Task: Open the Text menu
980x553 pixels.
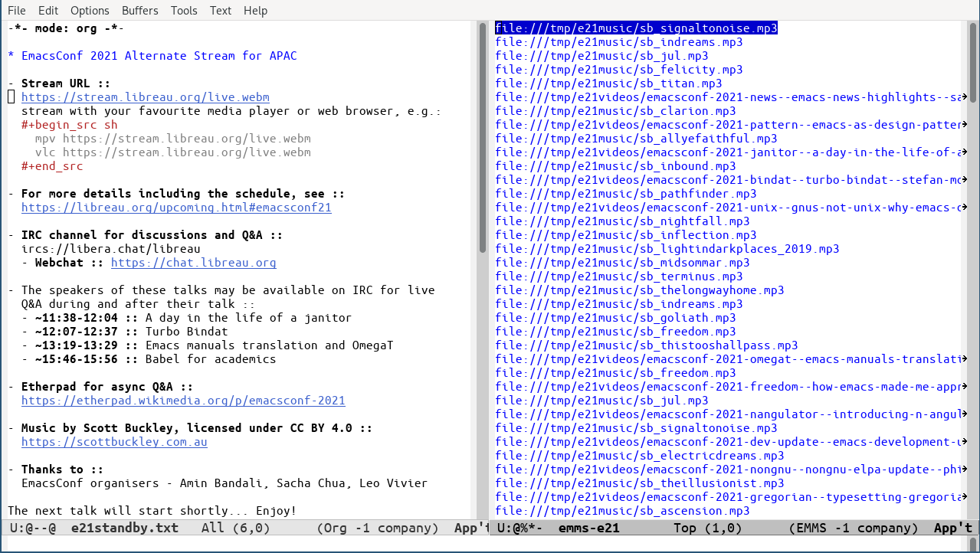Action: pyautogui.click(x=221, y=11)
